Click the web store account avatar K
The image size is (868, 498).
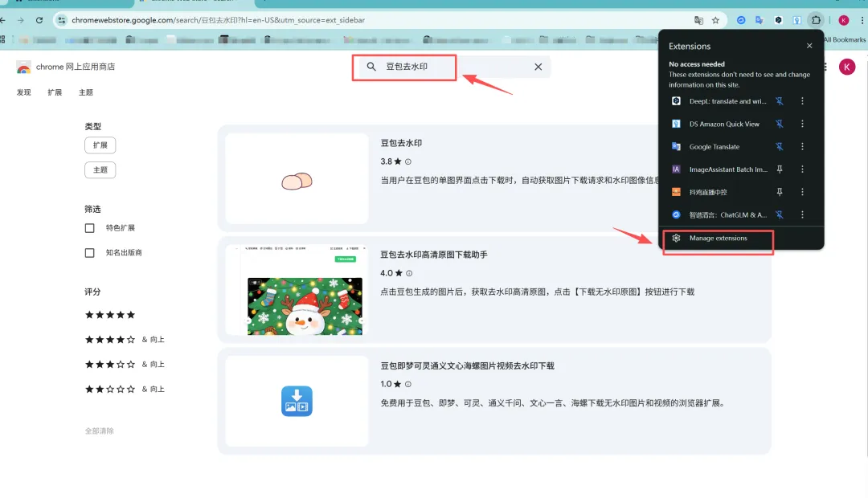(x=847, y=67)
